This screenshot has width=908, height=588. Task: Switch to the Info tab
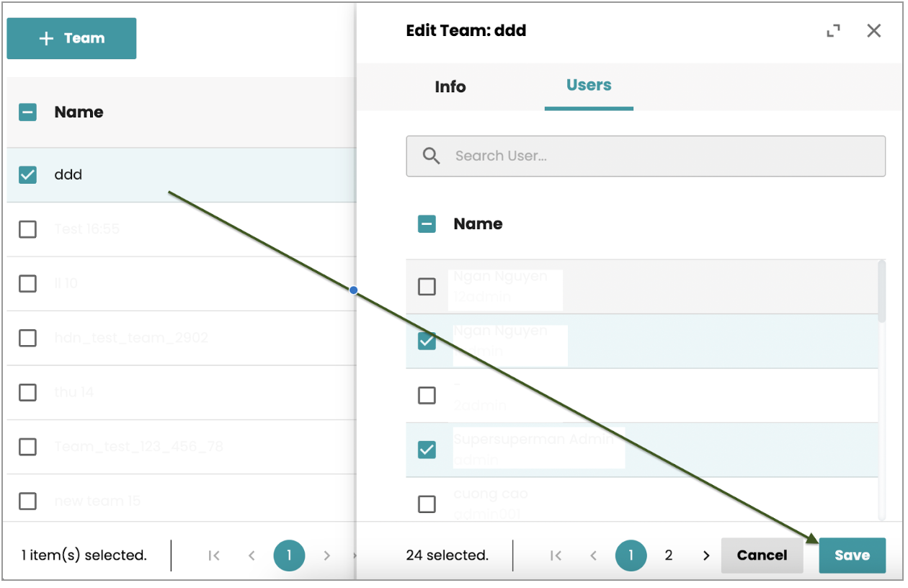coord(450,87)
